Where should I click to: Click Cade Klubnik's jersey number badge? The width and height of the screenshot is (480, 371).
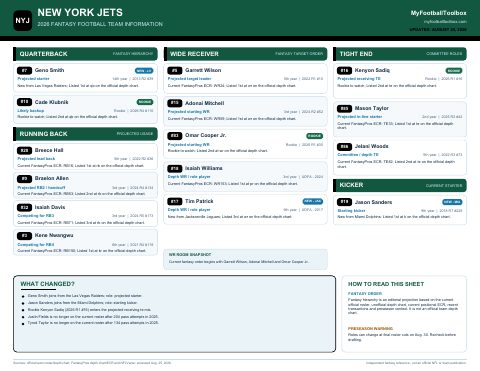pyautogui.click(x=24, y=102)
